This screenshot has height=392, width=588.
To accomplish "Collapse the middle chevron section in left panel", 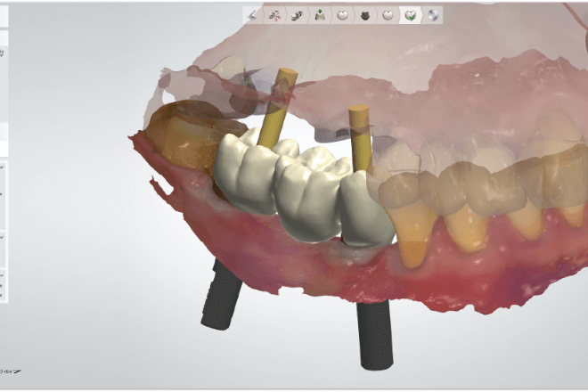I will (2, 238).
